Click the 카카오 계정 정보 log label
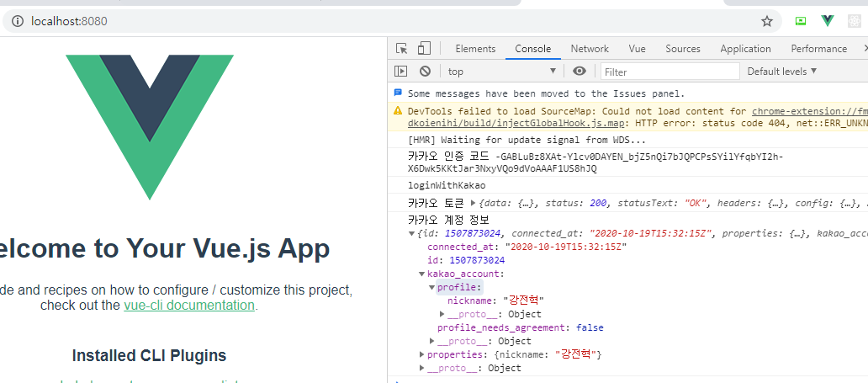This screenshot has width=868, height=383. click(448, 220)
